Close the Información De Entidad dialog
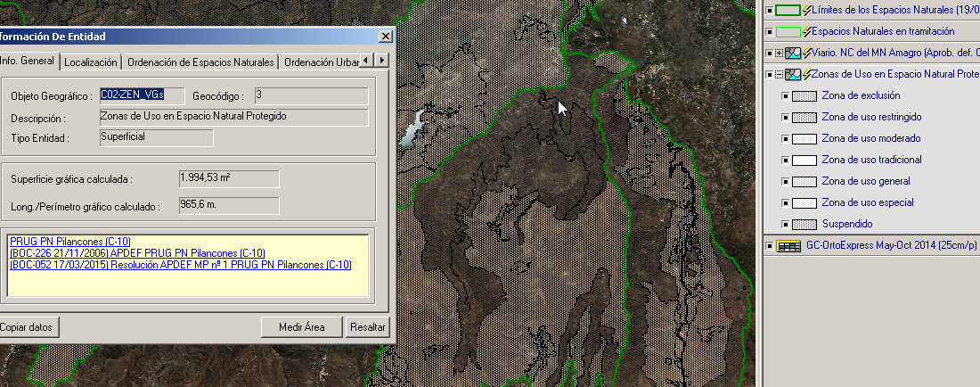The width and height of the screenshot is (980, 387). [386, 37]
